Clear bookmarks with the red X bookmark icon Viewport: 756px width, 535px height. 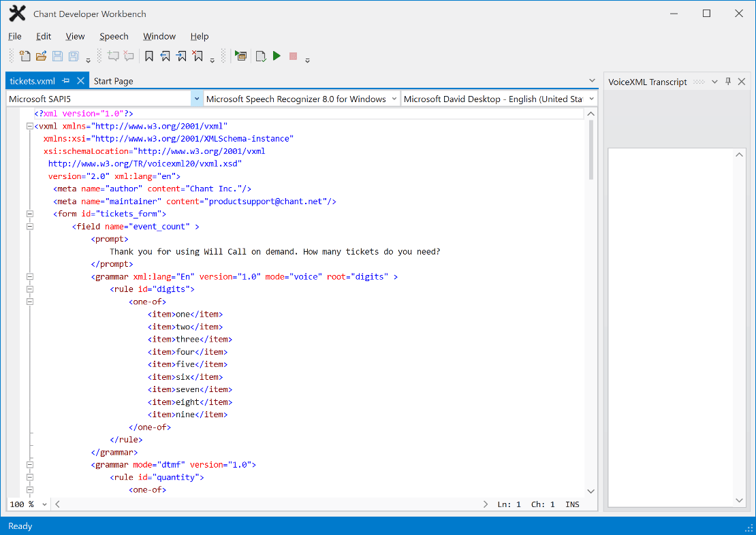(x=198, y=56)
